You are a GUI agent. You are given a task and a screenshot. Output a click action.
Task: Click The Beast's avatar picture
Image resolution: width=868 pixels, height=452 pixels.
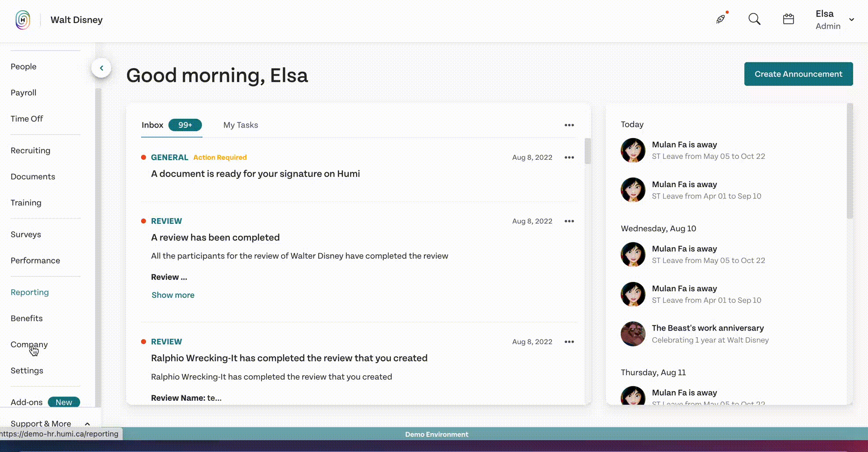633,334
